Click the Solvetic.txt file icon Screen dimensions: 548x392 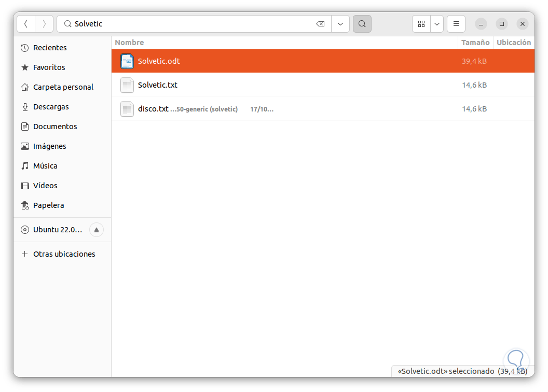pyautogui.click(x=127, y=85)
